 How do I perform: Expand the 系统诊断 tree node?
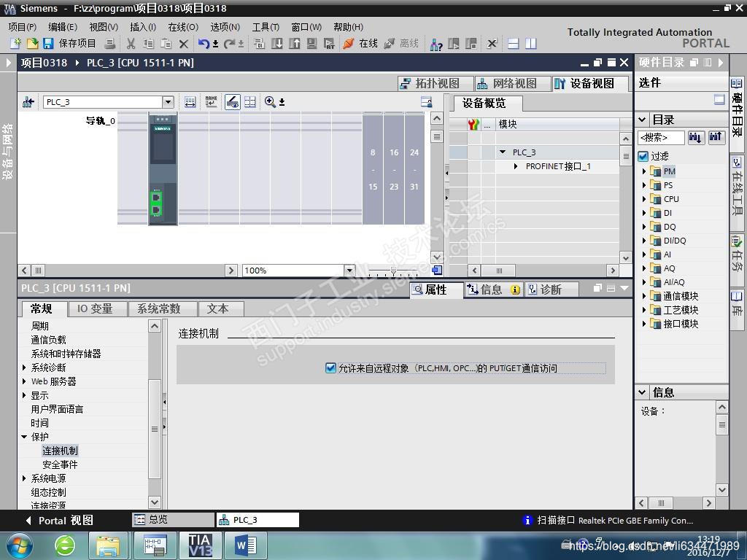pyautogui.click(x=24, y=367)
